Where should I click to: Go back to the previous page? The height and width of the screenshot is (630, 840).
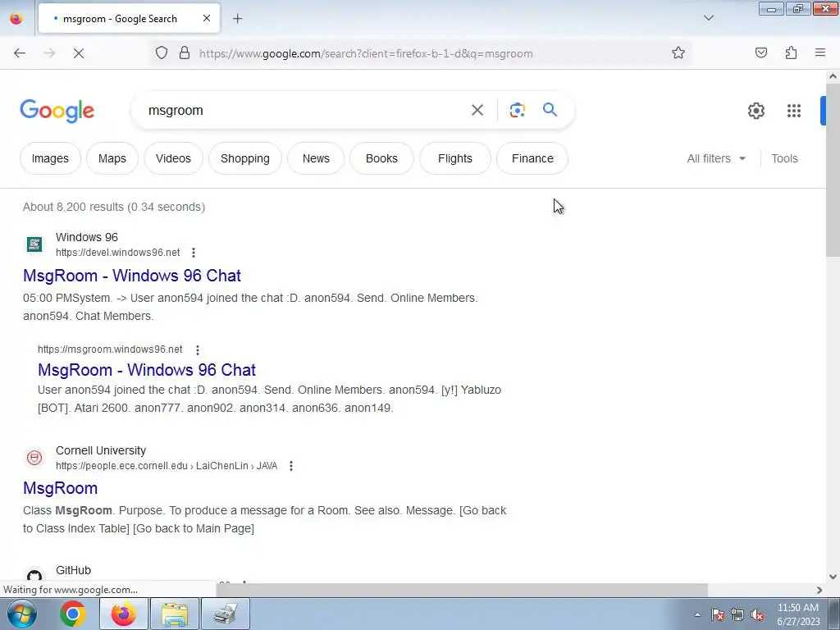[20, 53]
